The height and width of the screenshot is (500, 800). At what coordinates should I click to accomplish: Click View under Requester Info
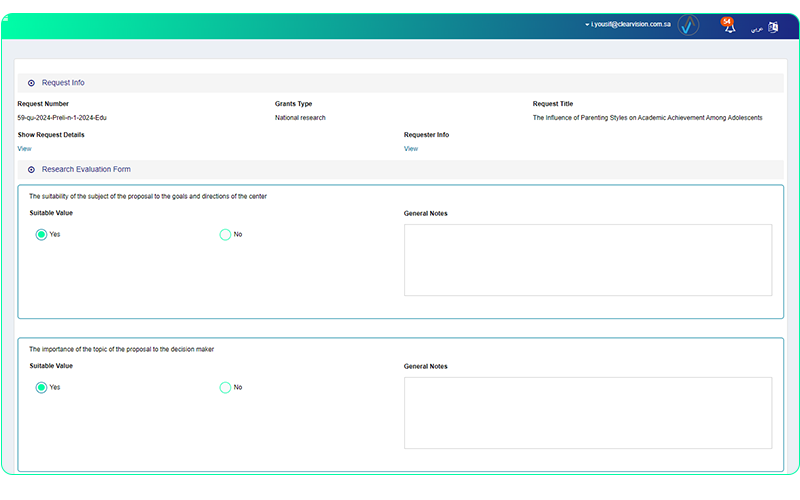[410, 148]
